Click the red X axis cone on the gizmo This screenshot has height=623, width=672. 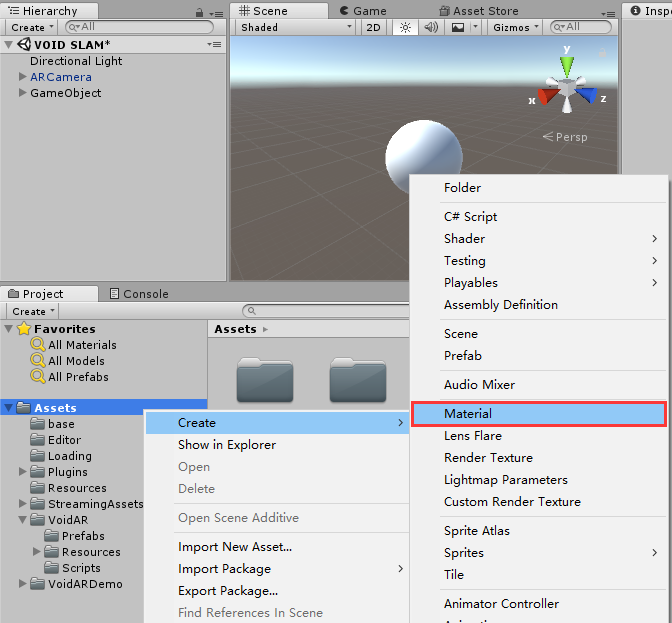(546, 97)
